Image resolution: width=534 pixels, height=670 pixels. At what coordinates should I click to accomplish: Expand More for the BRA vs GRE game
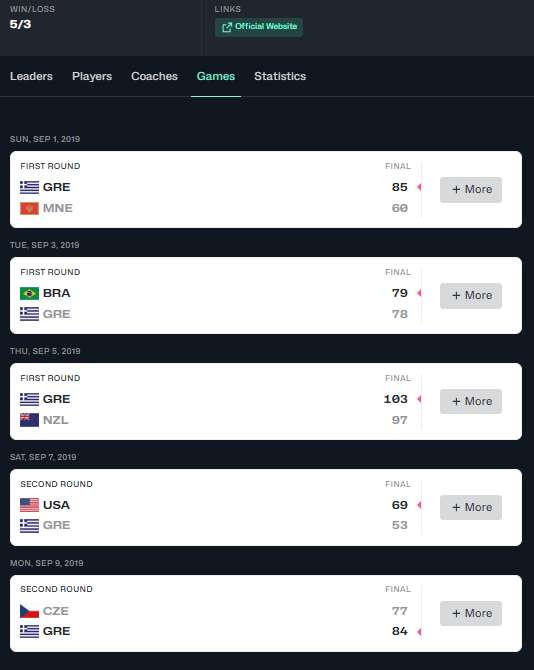click(x=471, y=295)
